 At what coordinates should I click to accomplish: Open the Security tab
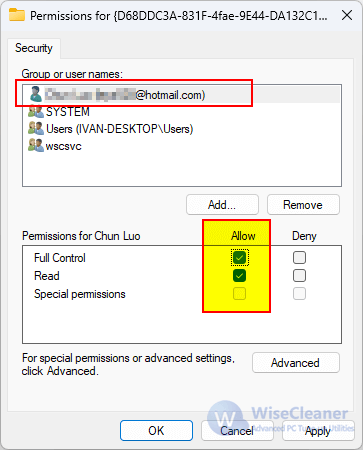pyautogui.click(x=34, y=48)
